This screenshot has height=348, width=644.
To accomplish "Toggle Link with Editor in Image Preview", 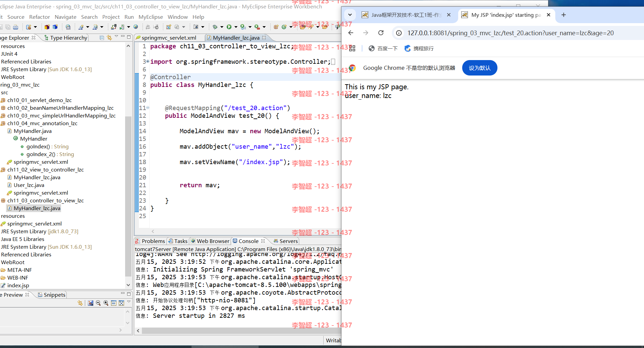I will coord(80,303).
